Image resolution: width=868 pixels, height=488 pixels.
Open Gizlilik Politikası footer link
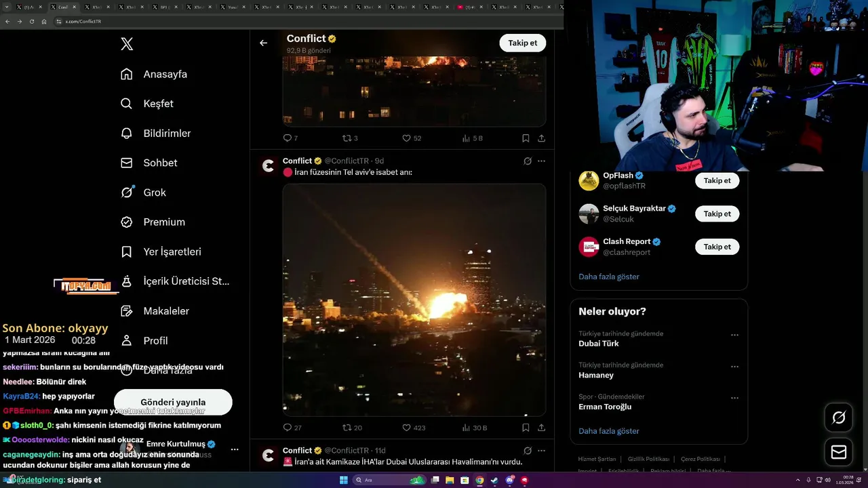648,459
